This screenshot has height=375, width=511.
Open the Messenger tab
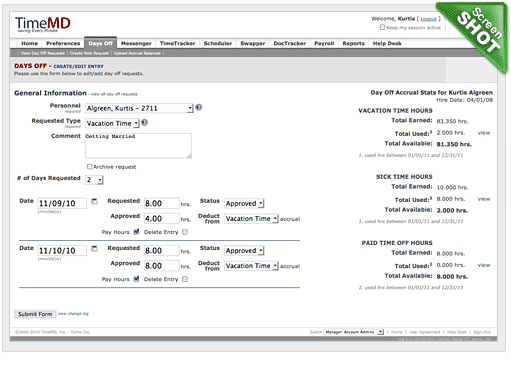point(136,43)
